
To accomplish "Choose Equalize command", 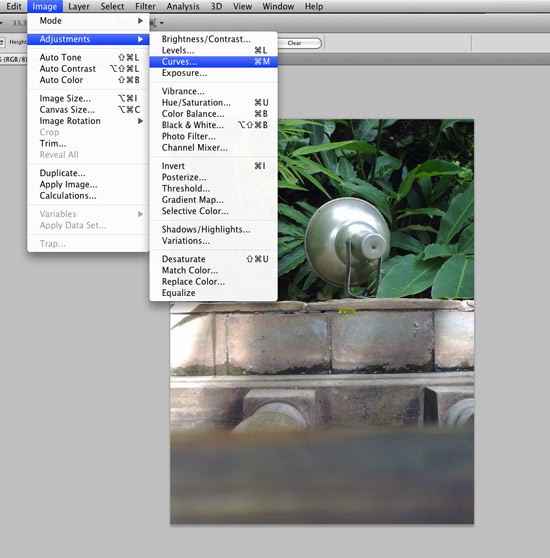I will (x=213, y=293).
